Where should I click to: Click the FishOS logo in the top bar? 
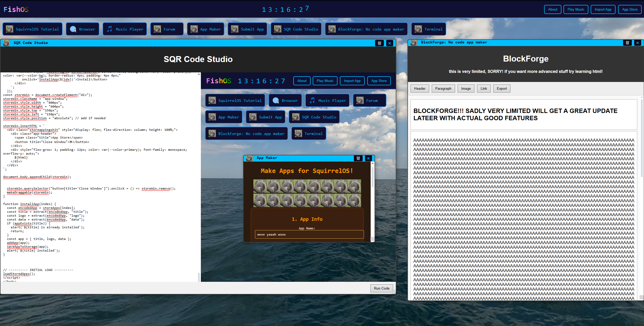tap(16, 10)
